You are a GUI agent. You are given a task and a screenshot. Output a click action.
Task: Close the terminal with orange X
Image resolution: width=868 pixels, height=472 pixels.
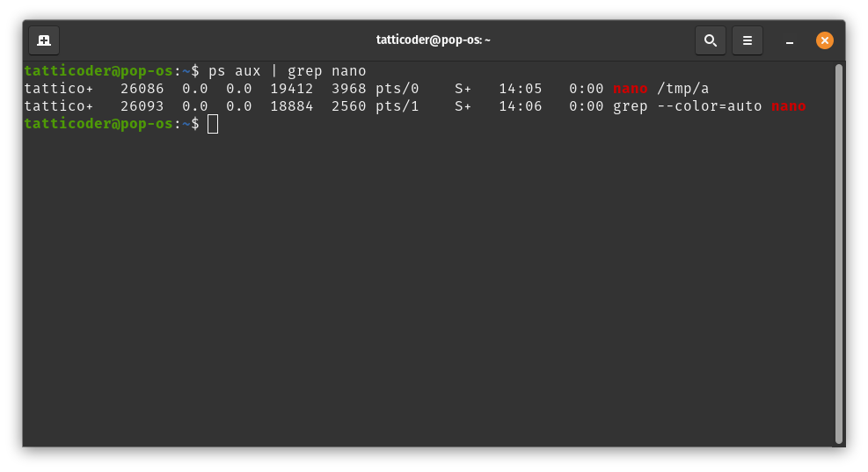pyautogui.click(x=824, y=40)
